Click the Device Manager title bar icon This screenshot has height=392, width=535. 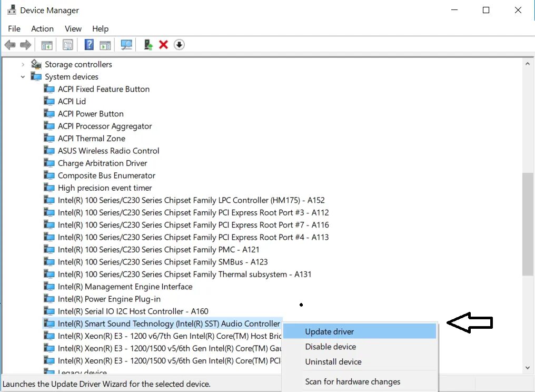click(x=12, y=9)
